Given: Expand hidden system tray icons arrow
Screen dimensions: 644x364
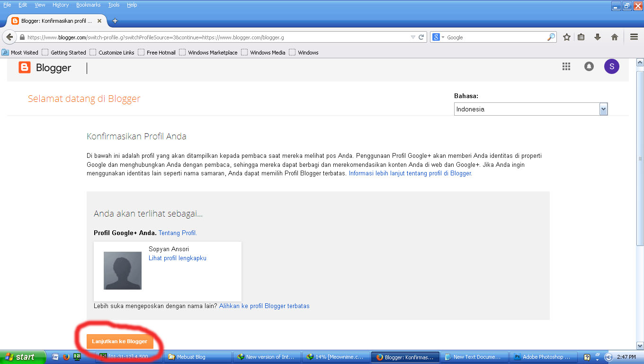Looking at the screenshot, I should click(608, 357).
